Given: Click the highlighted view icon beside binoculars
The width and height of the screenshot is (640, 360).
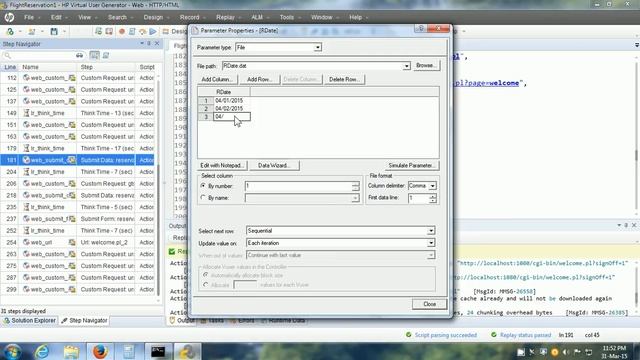Looking at the screenshot, I should (x=94, y=55).
